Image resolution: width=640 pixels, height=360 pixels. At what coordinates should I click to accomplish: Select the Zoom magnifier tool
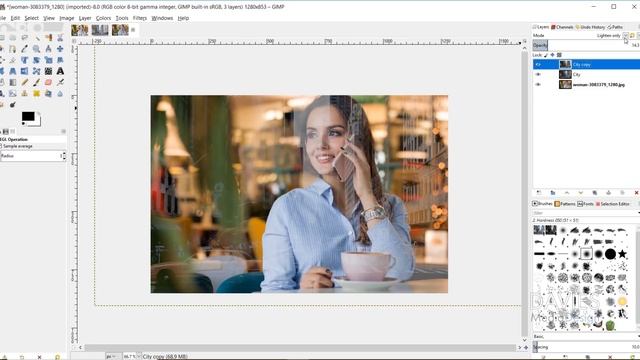pyautogui.click(x=36, y=49)
